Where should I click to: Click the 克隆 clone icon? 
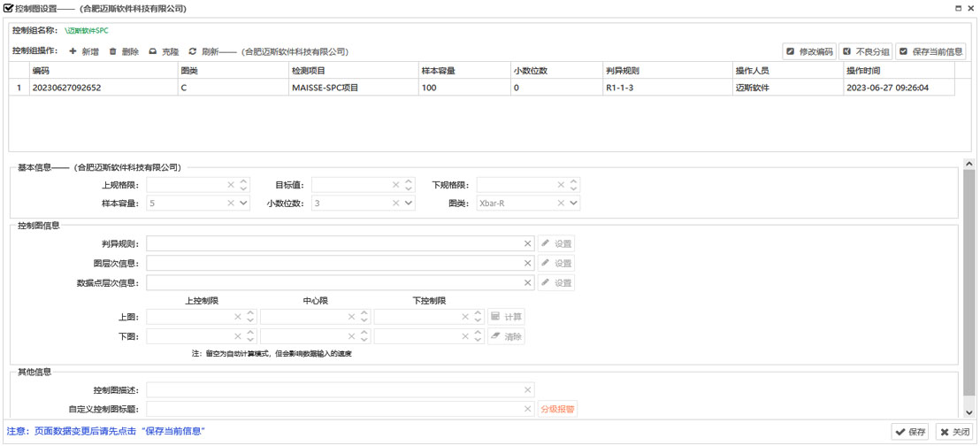click(x=153, y=52)
